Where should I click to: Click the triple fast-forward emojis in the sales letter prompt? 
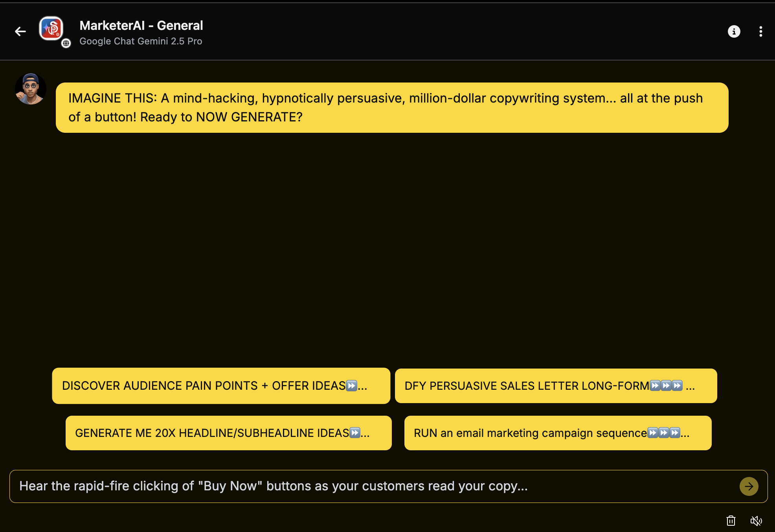666,386
